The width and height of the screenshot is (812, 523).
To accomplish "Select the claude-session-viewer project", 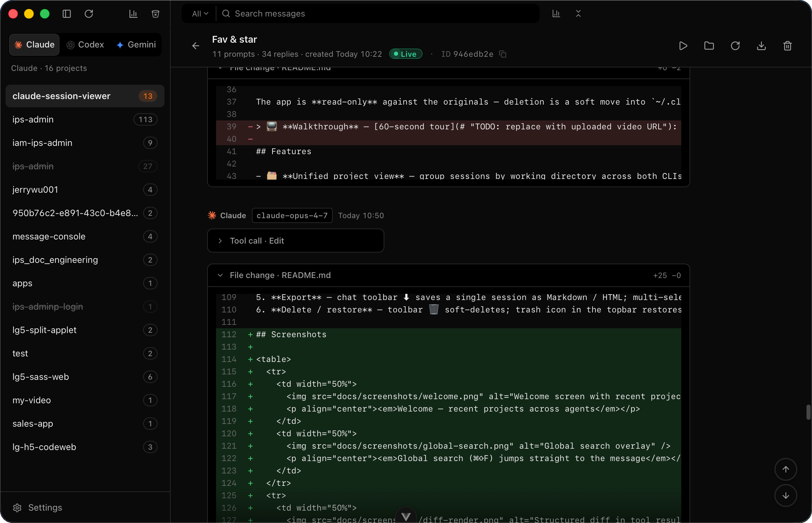I will pyautogui.click(x=85, y=96).
